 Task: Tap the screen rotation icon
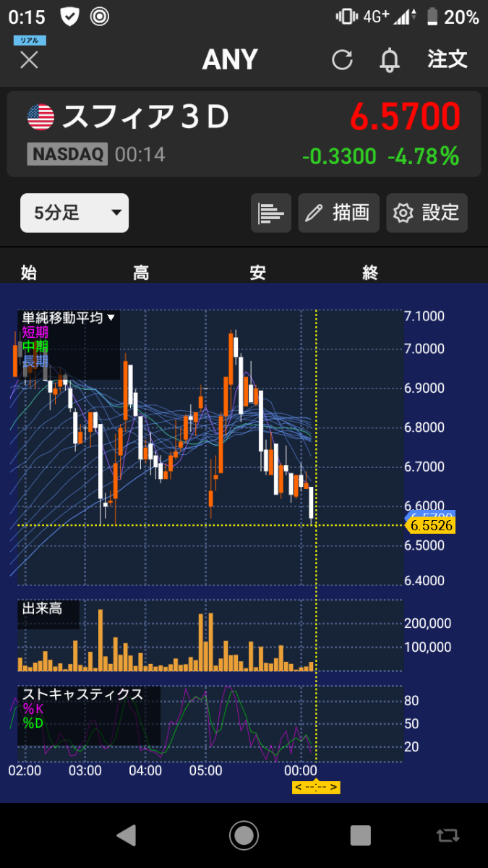pyautogui.click(x=448, y=835)
